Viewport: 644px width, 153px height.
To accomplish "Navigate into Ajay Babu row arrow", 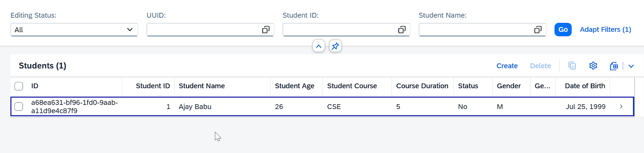I will [x=621, y=106].
